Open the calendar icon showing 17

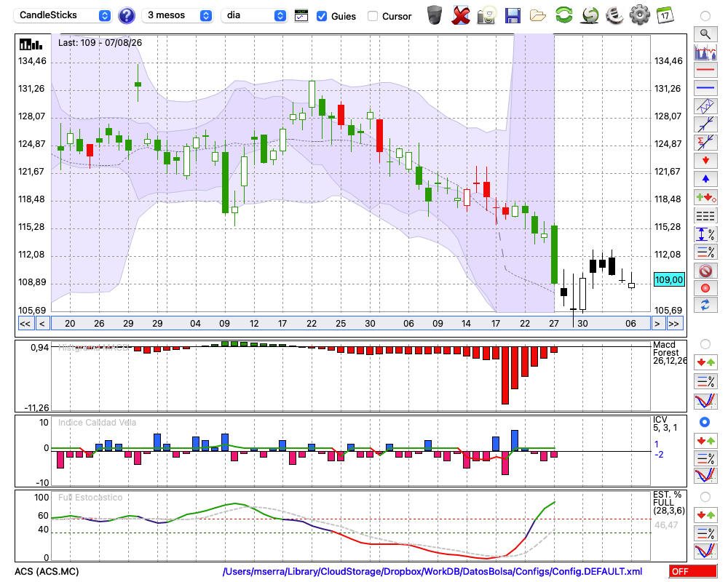[x=665, y=15]
